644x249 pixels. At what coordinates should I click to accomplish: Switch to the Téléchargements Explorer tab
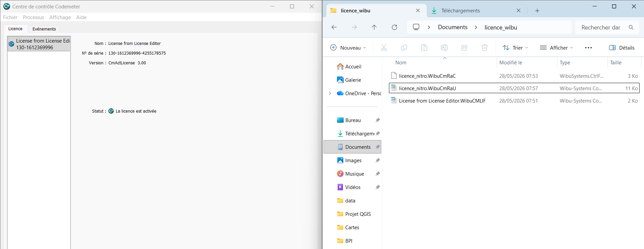pos(477,11)
